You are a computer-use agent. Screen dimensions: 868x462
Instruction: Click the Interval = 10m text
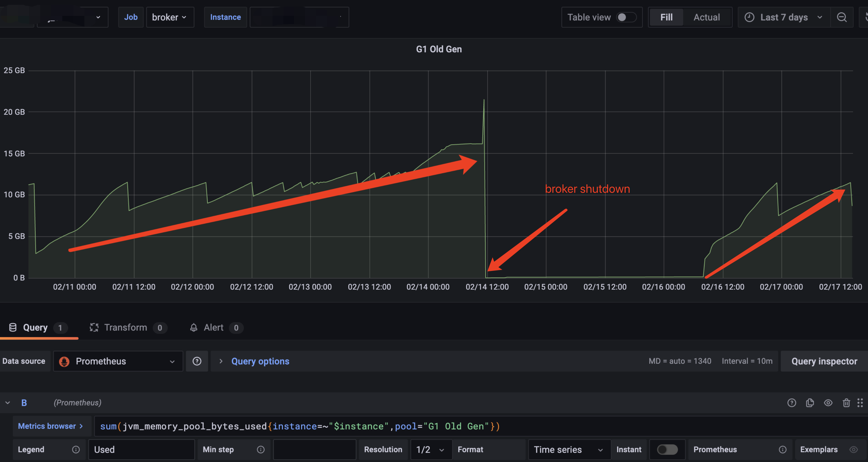[x=747, y=361]
